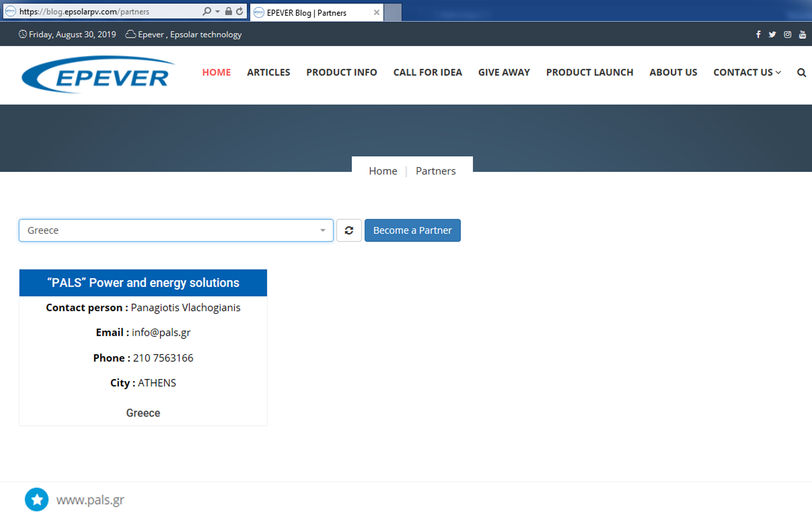
Task: Click the contact name Panagiotis Vlachogianis
Action: [186, 307]
